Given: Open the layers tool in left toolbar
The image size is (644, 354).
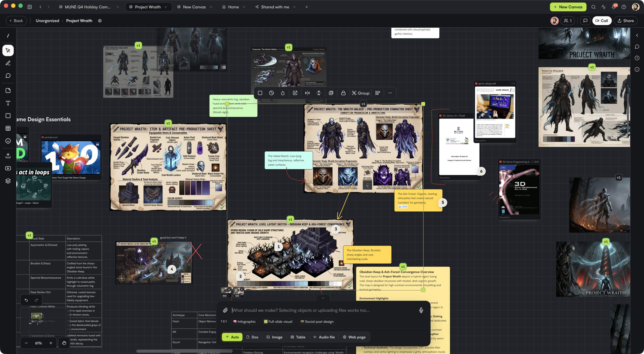Looking at the screenshot, I should point(8,181).
